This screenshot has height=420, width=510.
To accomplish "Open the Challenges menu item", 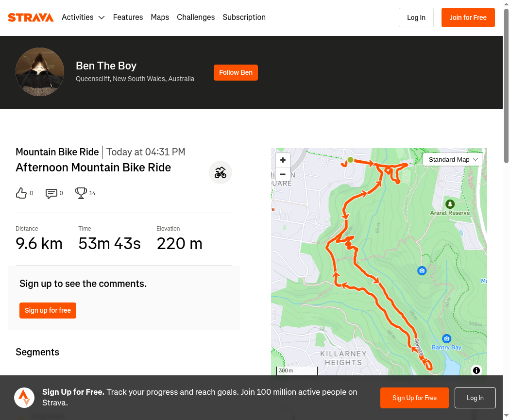I will (x=196, y=17).
